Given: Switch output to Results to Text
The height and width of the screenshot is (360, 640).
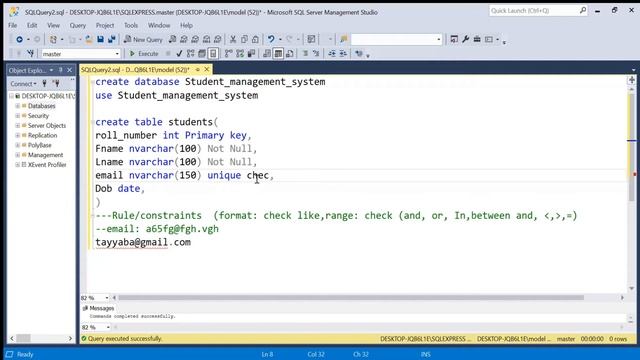Looking at the screenshot, I should point(267,53).
